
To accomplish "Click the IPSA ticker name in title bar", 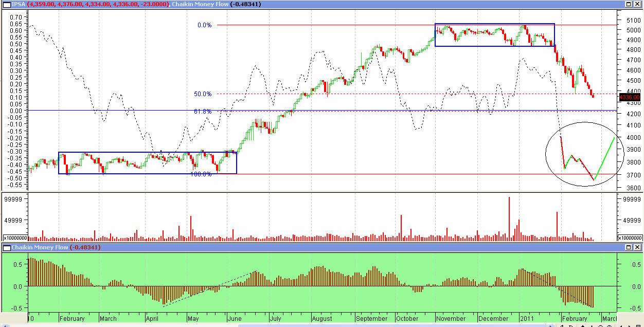I will click(19, 4).
